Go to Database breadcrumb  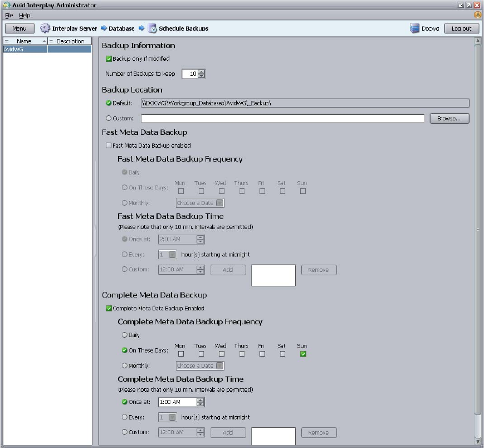pyautogui.click(x=121, y=28)
